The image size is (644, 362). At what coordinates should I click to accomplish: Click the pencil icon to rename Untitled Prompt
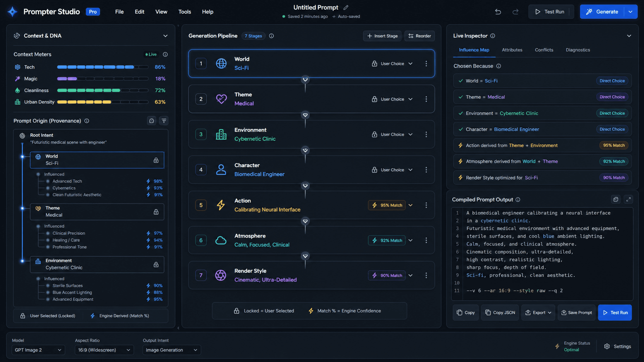[x=346, y=7]
